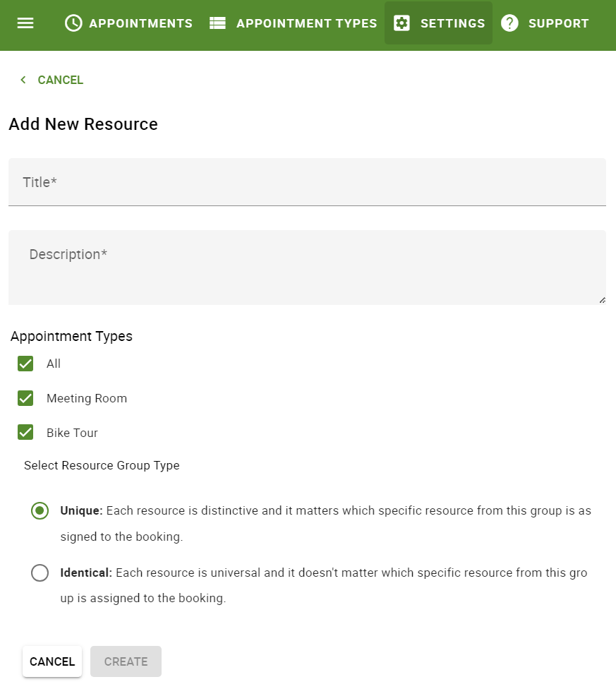The height and width of the screenshot is (689, 616).
Task: Focus the Title input field
Action: [x=308, y=182]
